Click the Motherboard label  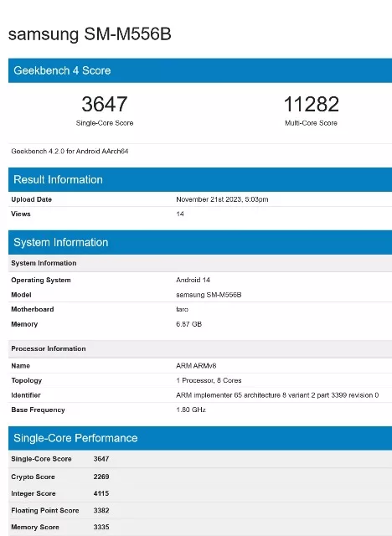point(33,309)
